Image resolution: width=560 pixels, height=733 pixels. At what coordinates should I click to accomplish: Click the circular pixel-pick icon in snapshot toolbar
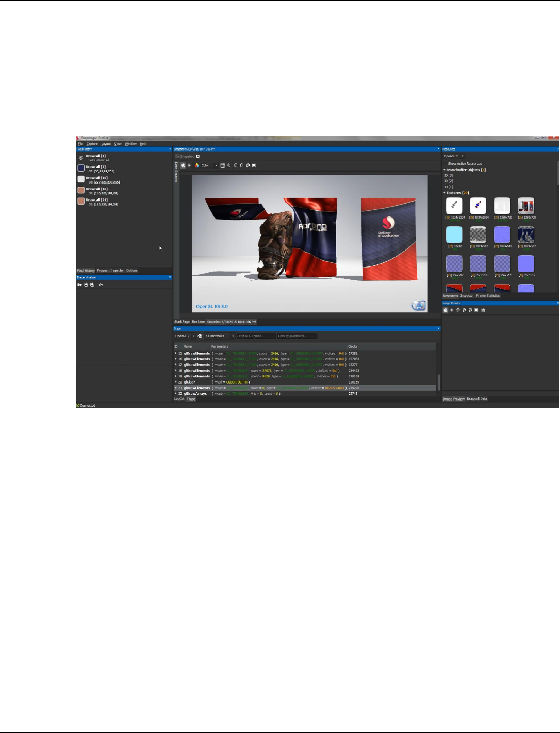point(189,165)
